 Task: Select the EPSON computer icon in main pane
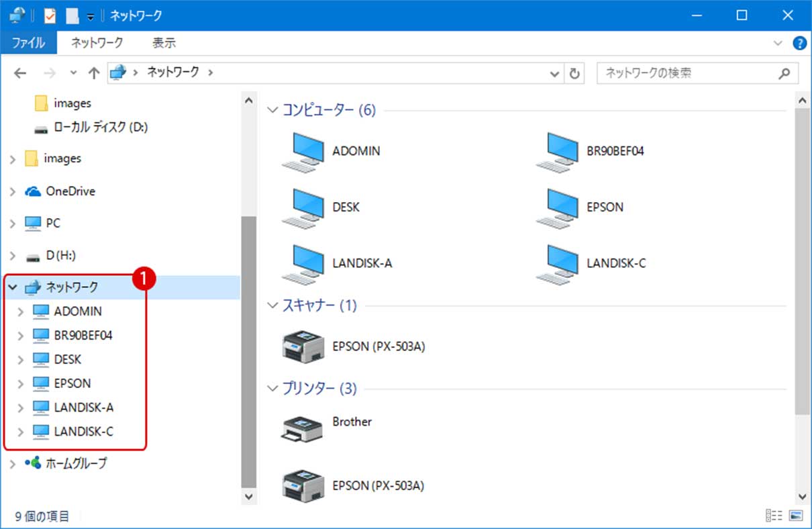(558, 207)
